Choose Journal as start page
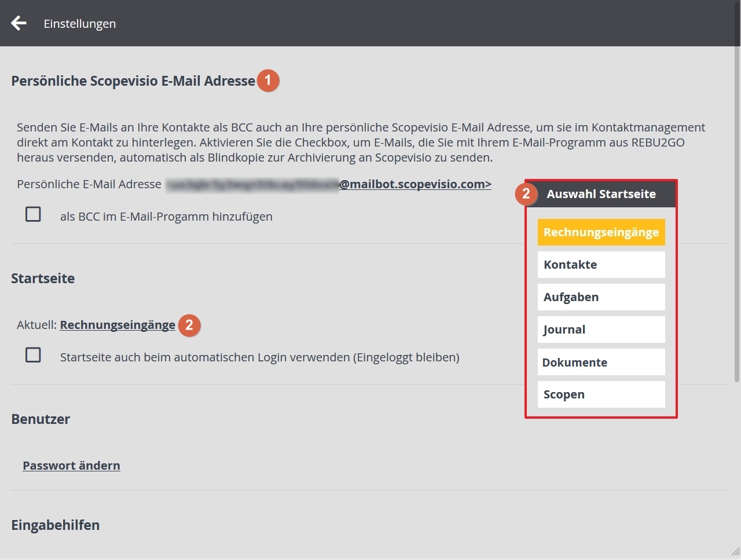The height and width of the screenshot is (560, 741). tap(601, 330)
